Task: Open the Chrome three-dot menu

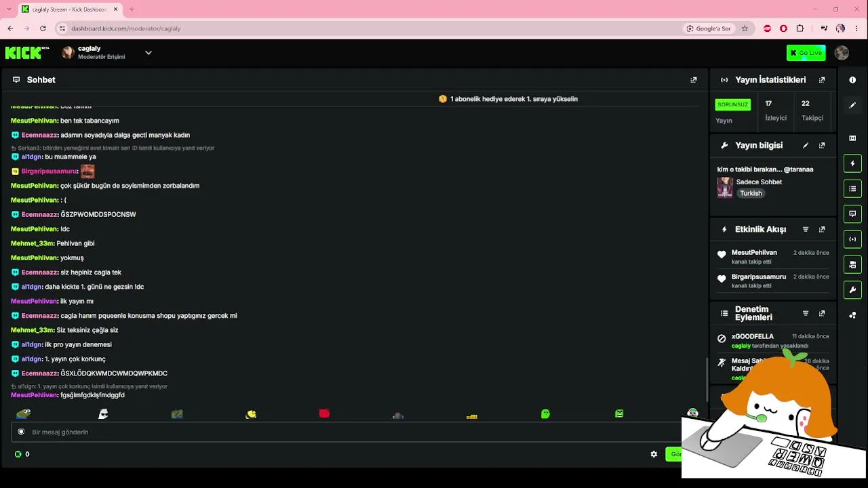Action: 857,28
